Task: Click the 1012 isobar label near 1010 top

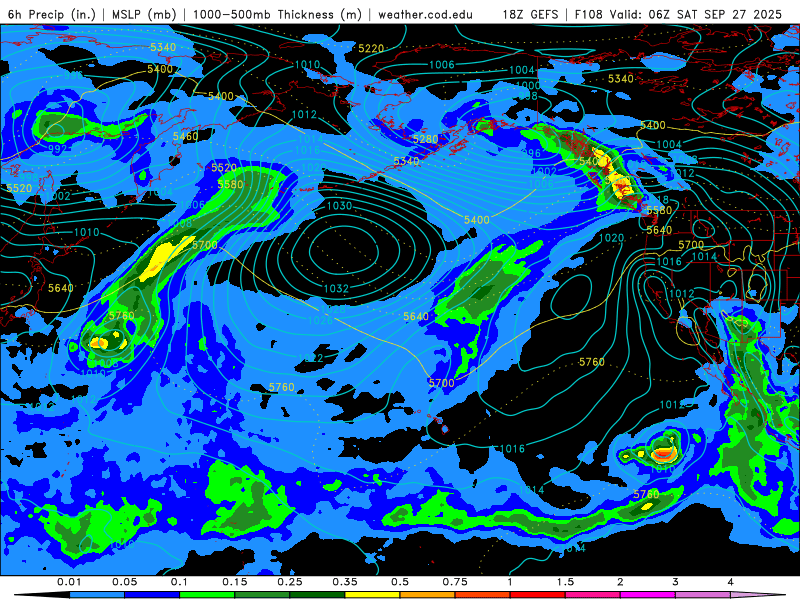Action: click(304, 114)
